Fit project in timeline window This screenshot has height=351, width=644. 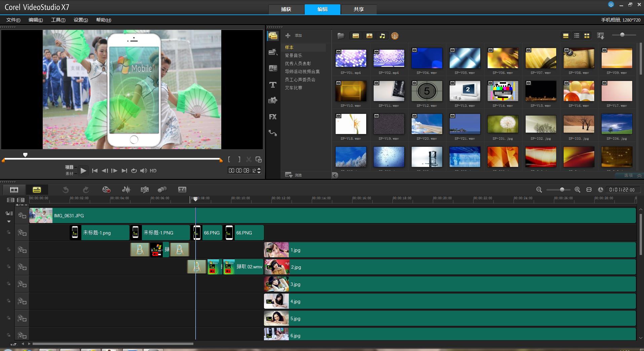point(589,190)
